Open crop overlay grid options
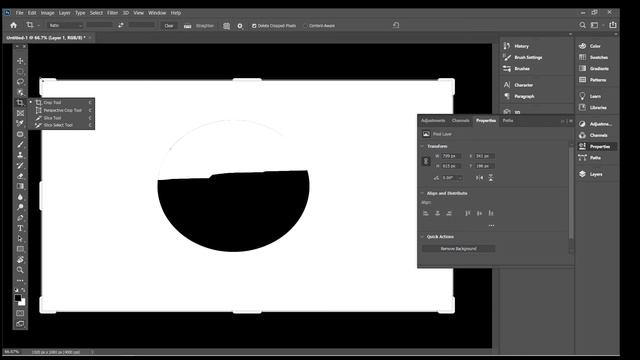 [x=227, y=26]
